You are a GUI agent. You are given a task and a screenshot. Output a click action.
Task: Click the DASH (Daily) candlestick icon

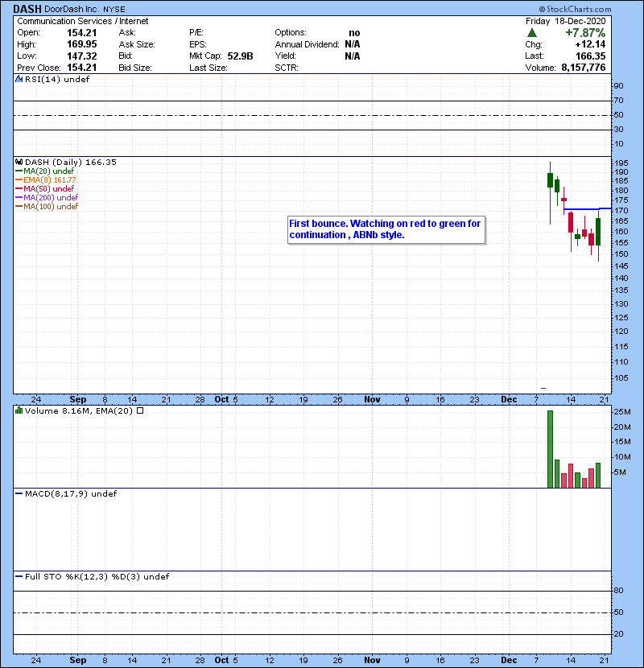(x=19, y=163)
